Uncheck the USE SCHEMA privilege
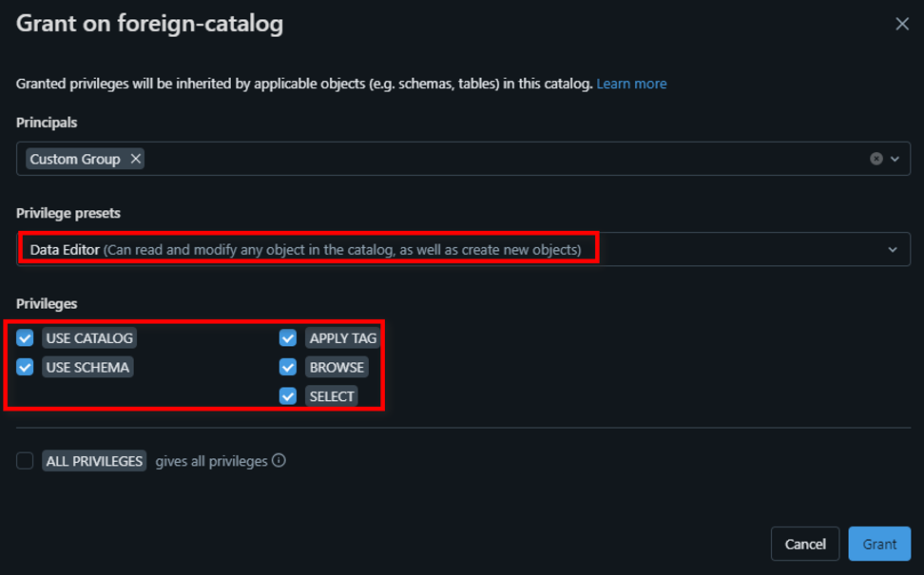 pyautogui.click(x=26, y=367)
